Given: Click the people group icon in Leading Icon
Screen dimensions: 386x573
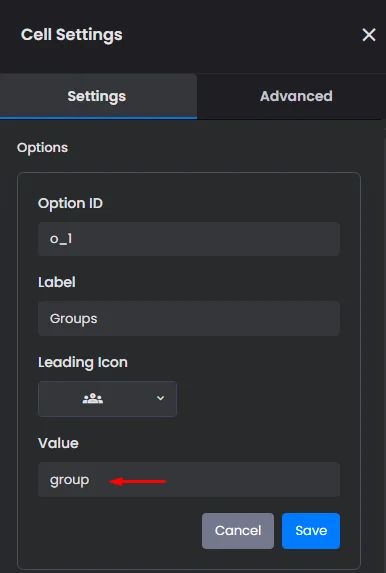Looking at the screenshot, I should click(x=93, y=398).
